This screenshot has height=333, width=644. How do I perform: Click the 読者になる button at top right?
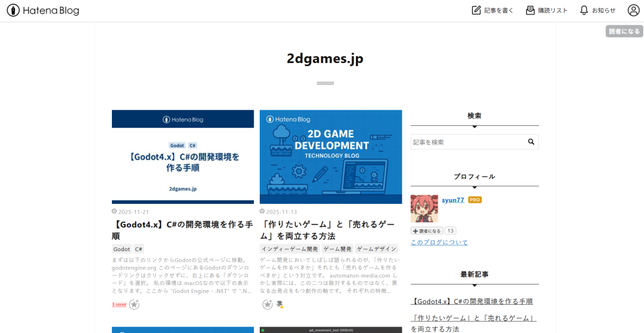[625, 31]
